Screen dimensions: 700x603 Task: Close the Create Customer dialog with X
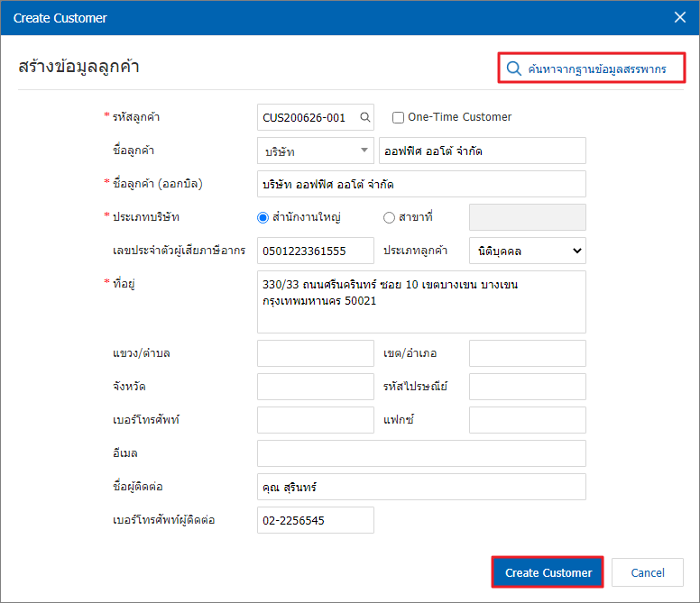tap(680, 17)
